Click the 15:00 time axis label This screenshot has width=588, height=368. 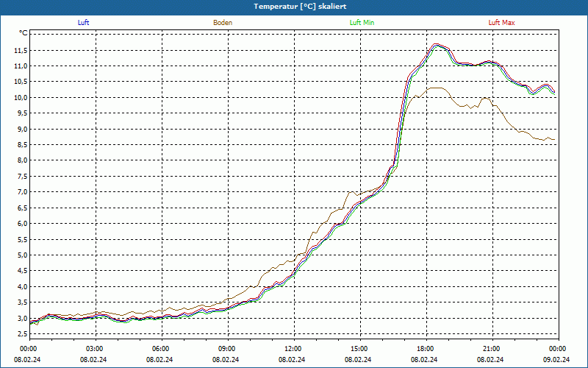click(x=360, y=349)
